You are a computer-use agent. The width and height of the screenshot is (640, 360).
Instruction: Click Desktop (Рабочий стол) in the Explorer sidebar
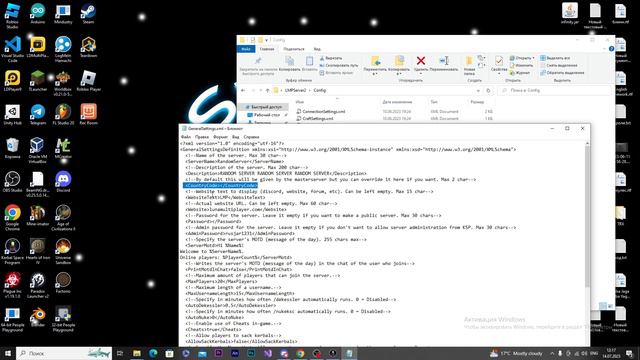[264, 115]
